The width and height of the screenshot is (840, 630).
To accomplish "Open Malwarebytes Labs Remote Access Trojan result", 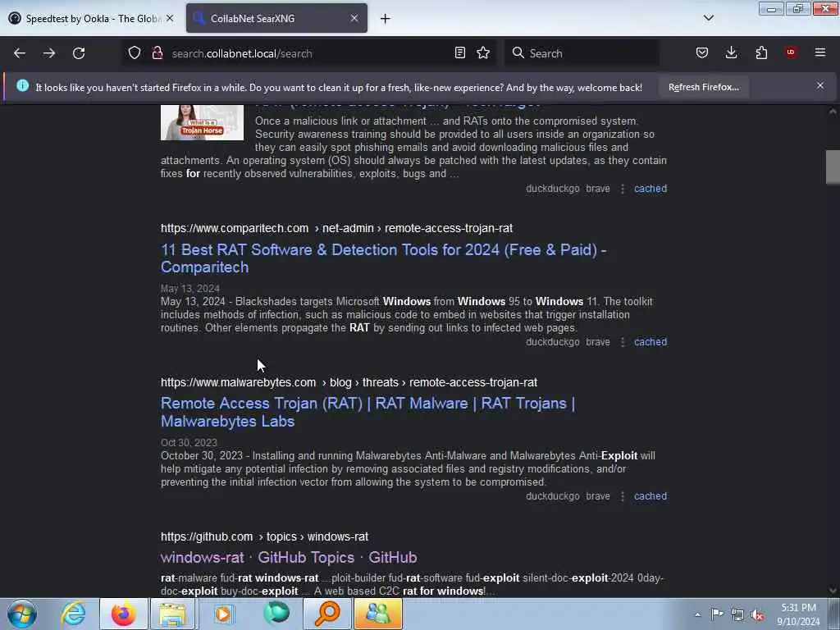I will tap(367, 412).
